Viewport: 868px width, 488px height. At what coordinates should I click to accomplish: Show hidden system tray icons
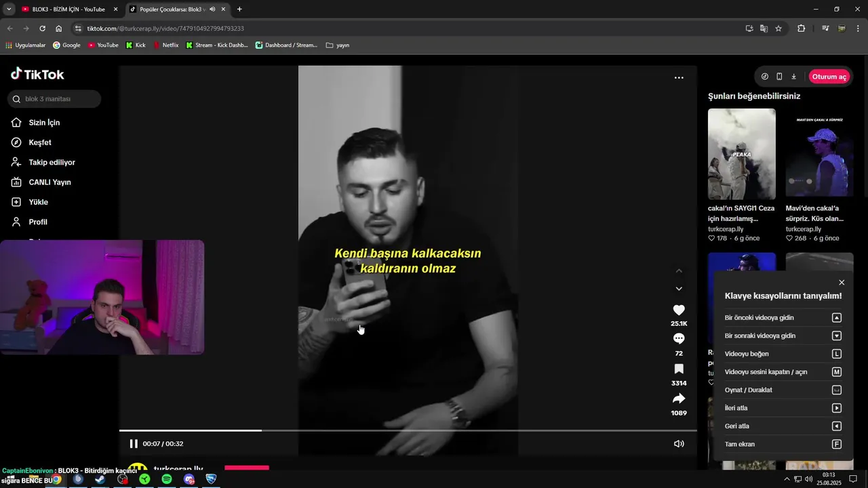[x=787, y=479]
